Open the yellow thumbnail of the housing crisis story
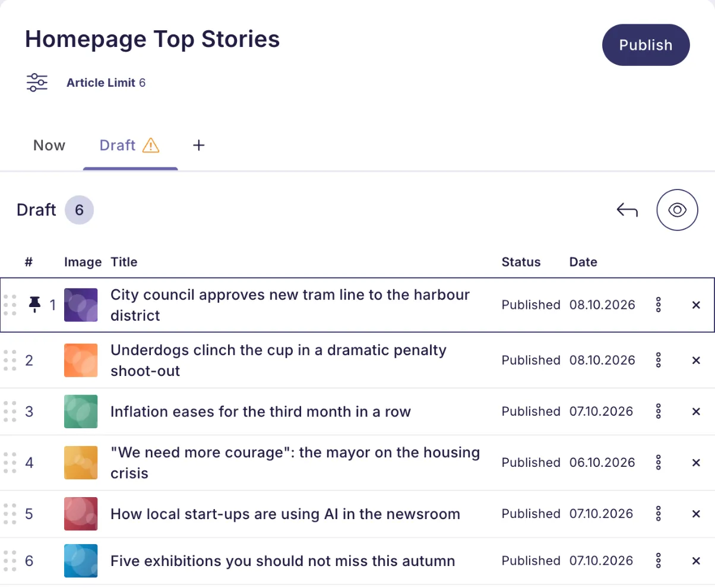 [81, 463]
